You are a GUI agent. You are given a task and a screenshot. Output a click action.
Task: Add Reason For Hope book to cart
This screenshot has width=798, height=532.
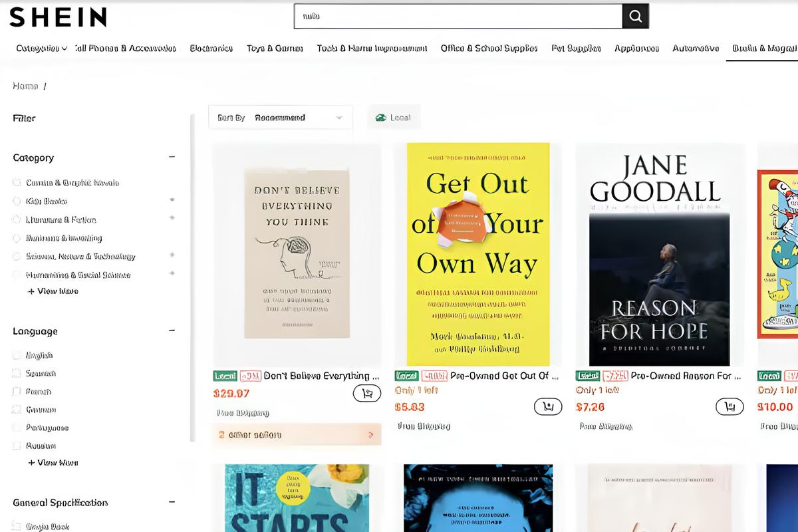730,406
